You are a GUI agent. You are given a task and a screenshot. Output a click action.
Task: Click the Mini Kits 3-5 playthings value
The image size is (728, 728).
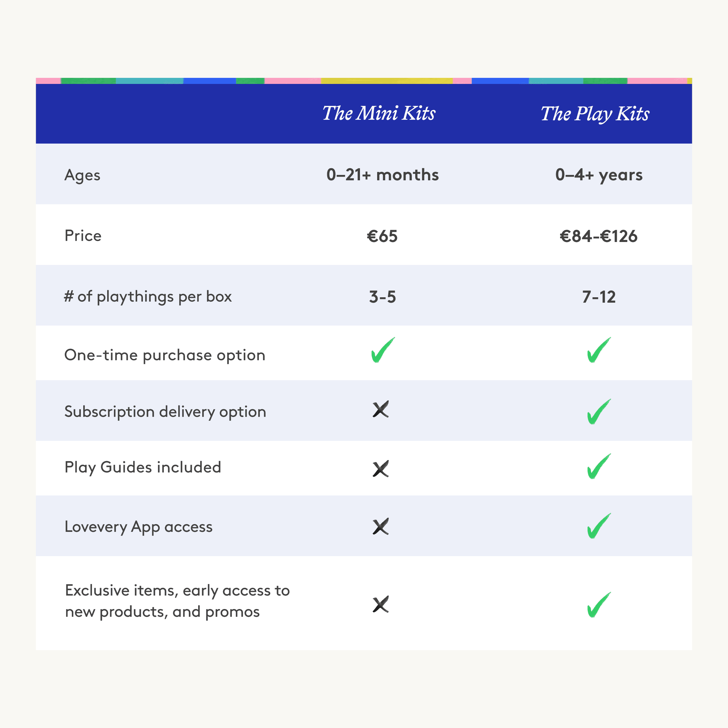383,297
